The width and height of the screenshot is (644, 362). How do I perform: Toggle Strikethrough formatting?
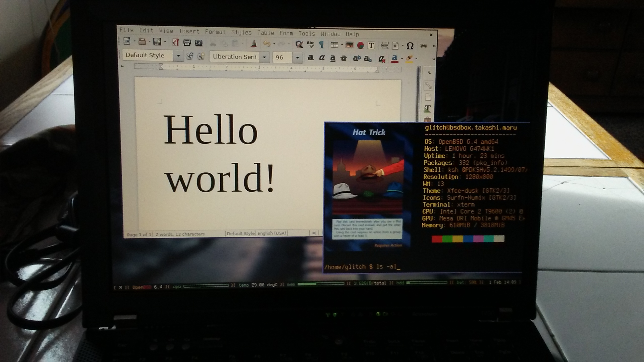tap(344, 58)
